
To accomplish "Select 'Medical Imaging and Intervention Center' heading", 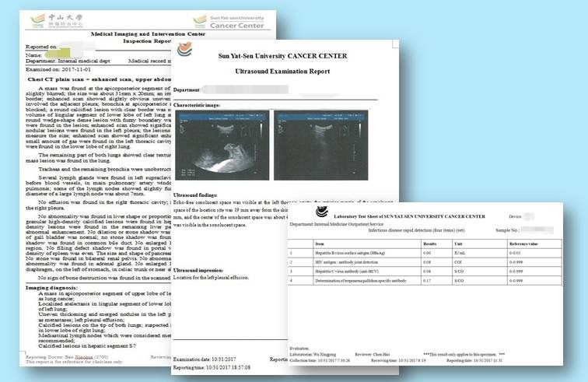I will coord(148,33).
